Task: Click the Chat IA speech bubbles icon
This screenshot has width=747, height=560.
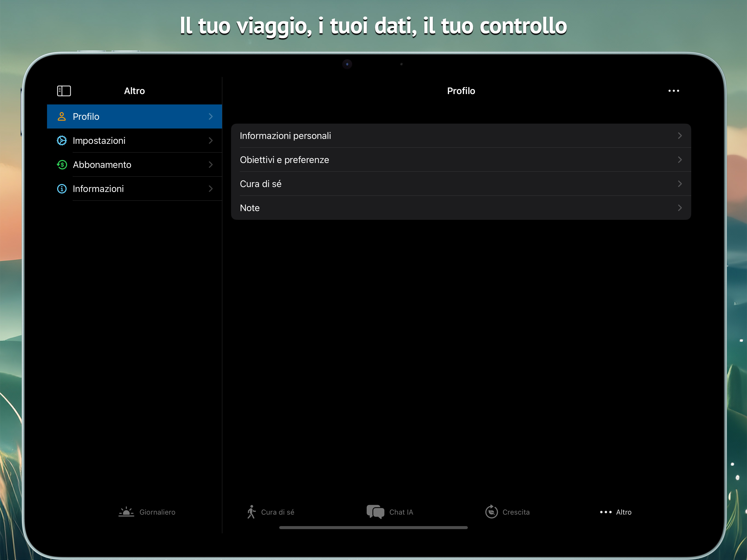Action: tap(375, 512)
